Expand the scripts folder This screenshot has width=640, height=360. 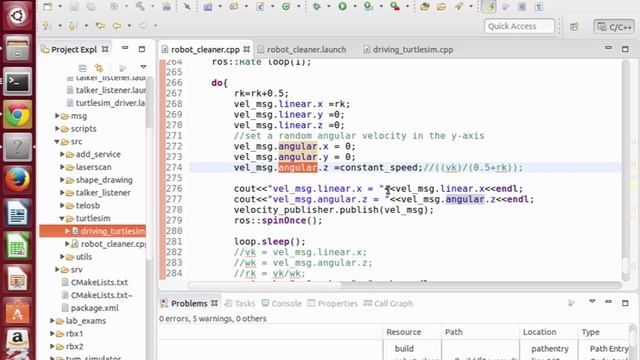tap(57, 129)
